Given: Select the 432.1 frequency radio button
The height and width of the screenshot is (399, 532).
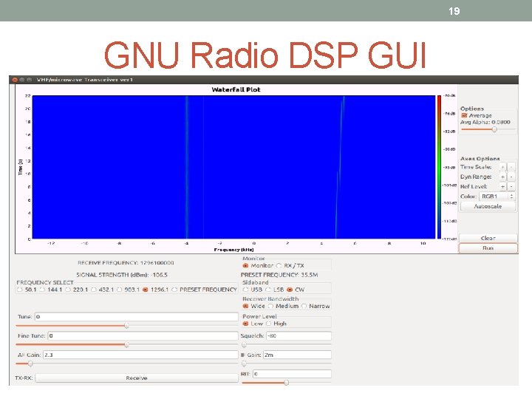Looking at the screenshot, I should pos(94,290).
